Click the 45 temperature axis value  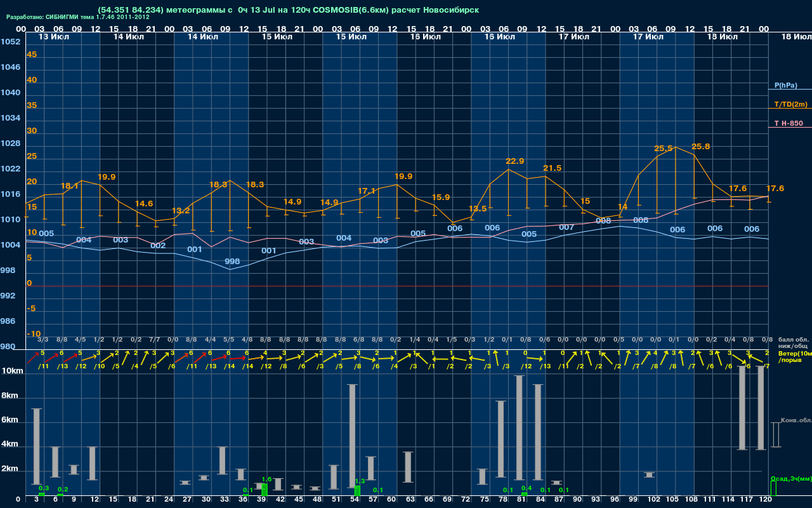32,55
